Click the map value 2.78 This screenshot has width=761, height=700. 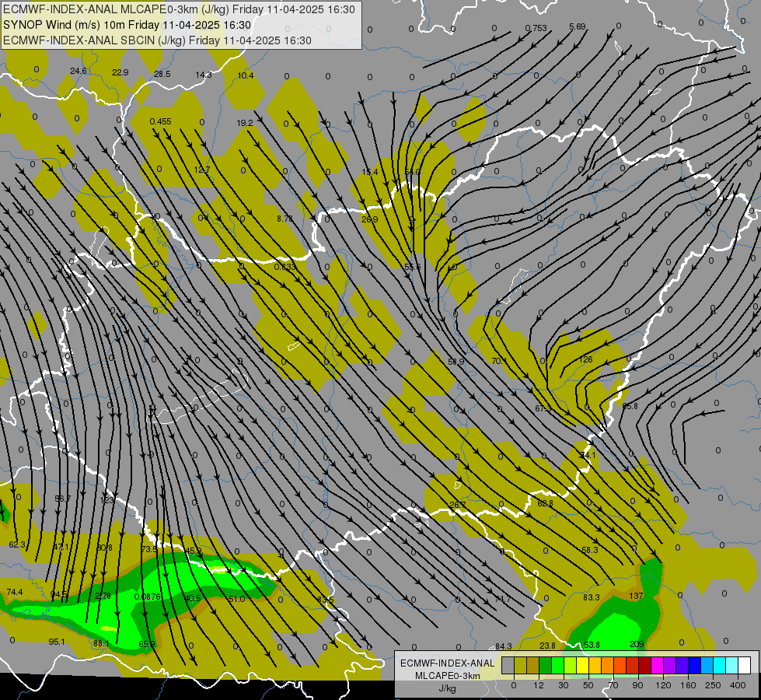103,596
